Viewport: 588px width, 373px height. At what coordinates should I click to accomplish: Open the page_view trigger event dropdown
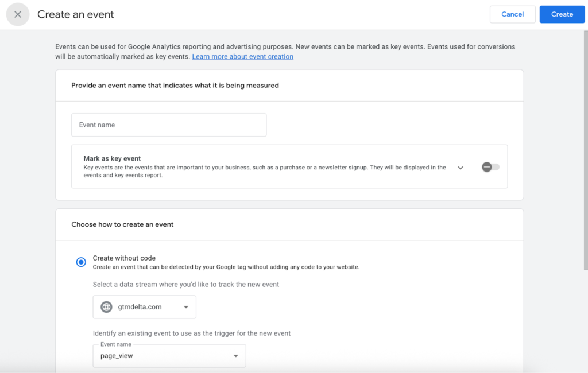point(169,356)
